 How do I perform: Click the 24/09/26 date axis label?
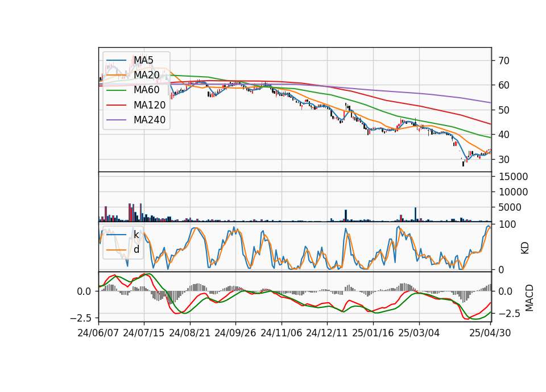235,333
